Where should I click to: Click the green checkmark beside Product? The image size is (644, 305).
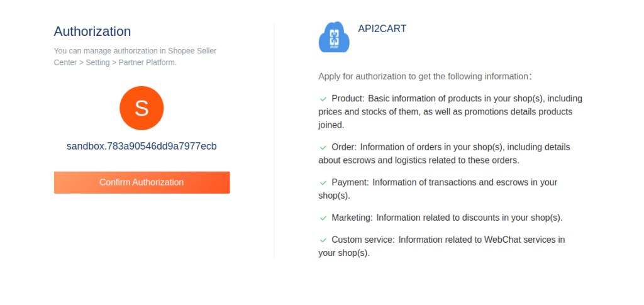[x=323, y=99]
